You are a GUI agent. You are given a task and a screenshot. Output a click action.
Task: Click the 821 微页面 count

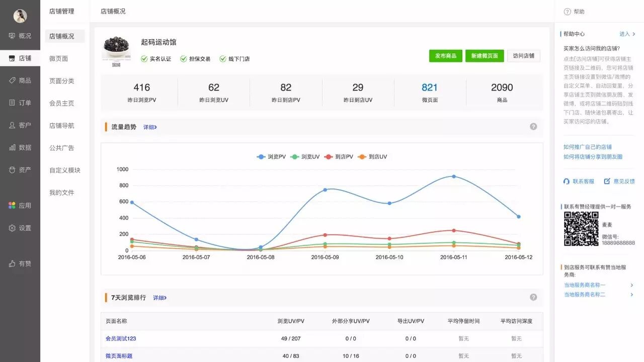pos(430,87)
